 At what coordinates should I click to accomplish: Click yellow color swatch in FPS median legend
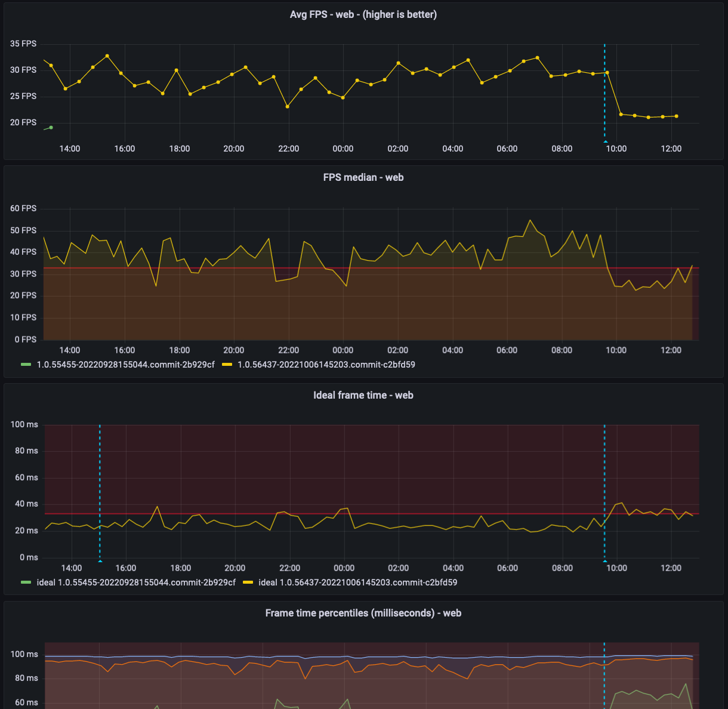coord(227,365)
